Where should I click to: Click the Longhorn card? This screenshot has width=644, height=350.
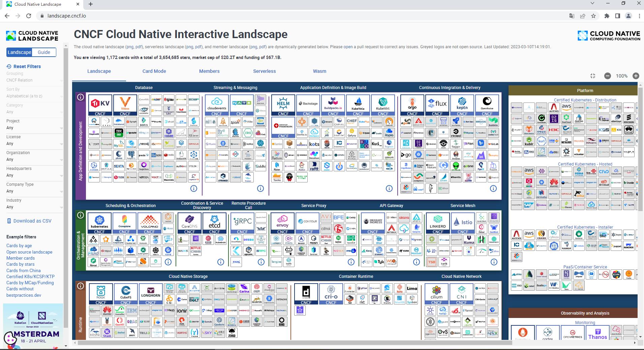[151, 294]
